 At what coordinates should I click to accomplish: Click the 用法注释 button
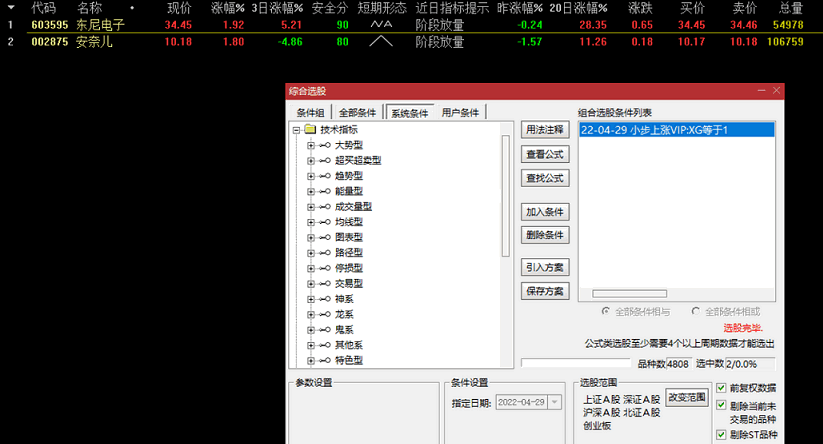point(545,130)
